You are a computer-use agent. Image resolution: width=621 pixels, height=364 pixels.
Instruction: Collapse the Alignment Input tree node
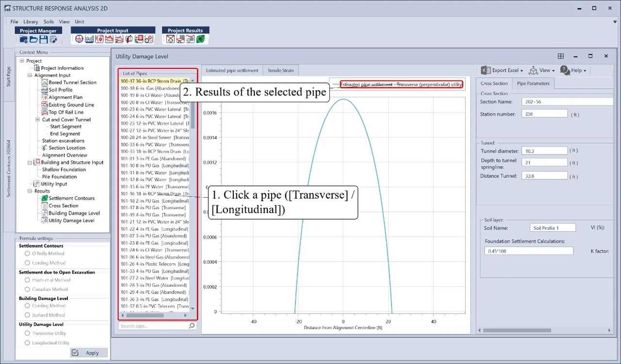(30, 75)
